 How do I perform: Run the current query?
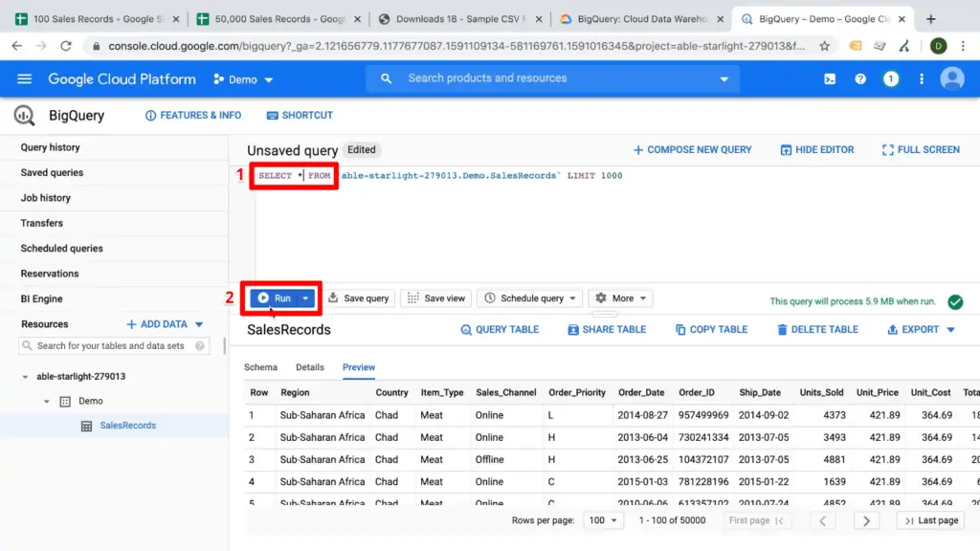point(276,298)
